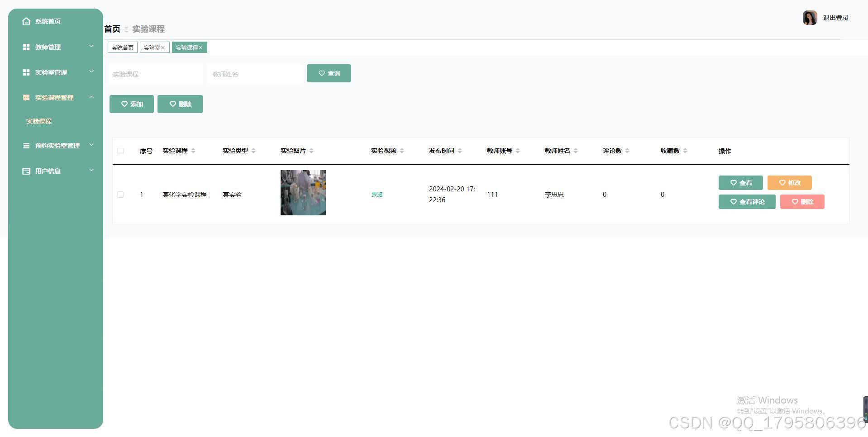The width and height of the screenshot is (868, 437).
Task: Expand the 教师管理 menu chevron
Action: (91, 46)
